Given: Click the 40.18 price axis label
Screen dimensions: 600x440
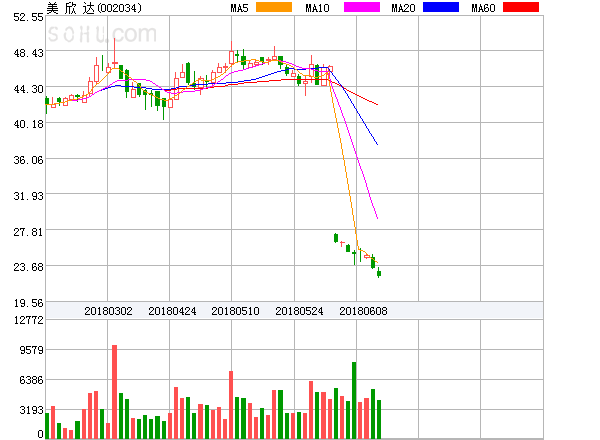Looking at the screenshot, I should coord(28,124).
